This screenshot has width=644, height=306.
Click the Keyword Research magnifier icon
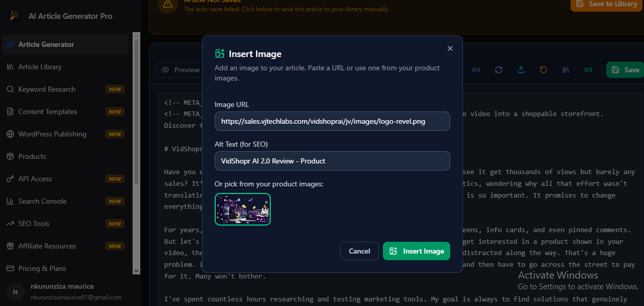[x=10, y=89]
